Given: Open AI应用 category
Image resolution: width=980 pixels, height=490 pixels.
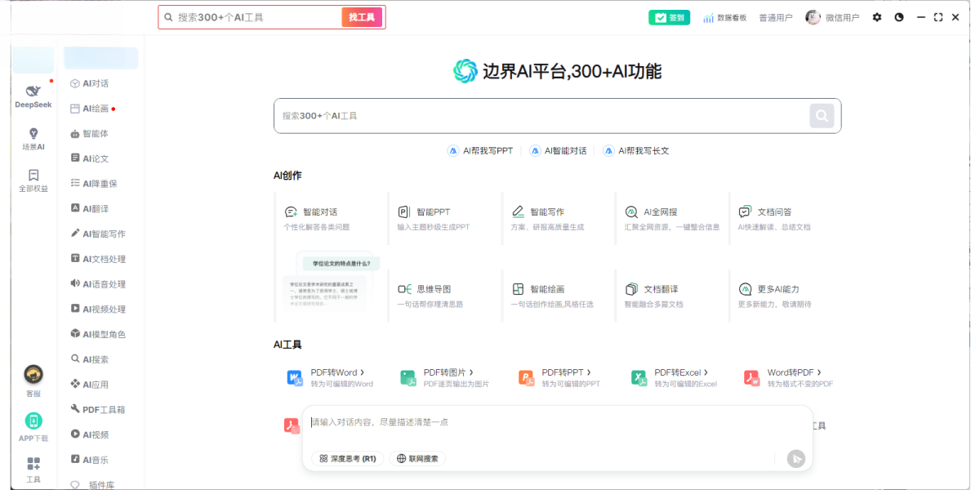Looking at the screenshot, I should pos(90,385).
